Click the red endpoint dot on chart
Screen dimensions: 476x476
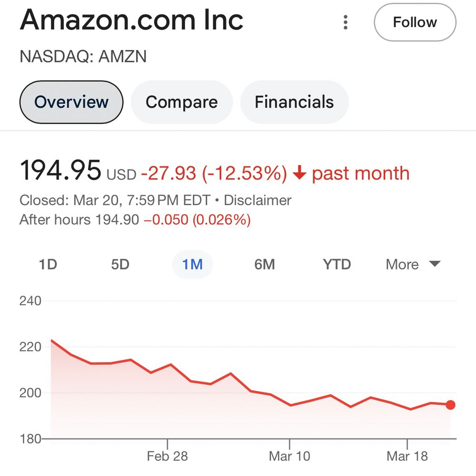(450, 405)
